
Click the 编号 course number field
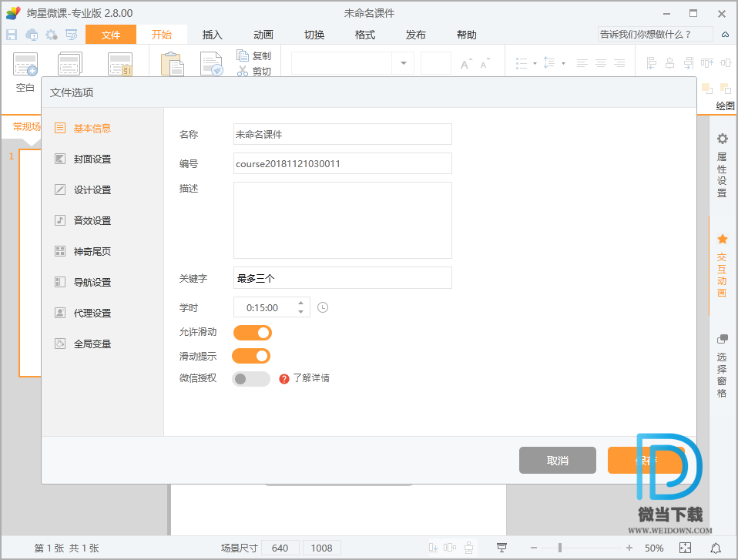click(343, 163)
